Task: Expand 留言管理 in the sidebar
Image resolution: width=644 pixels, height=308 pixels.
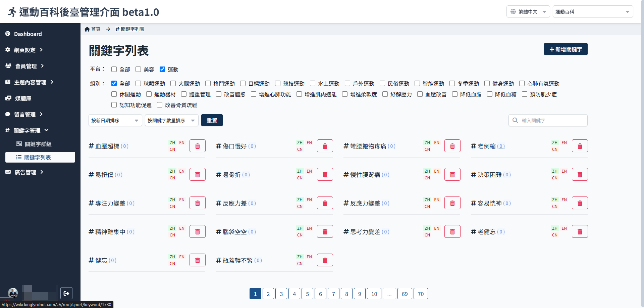Action: click(x=24, y=114)
